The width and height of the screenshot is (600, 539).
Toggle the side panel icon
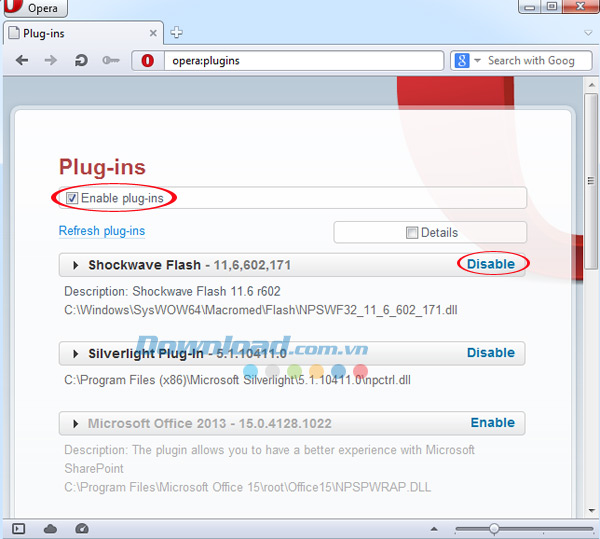(18, 529)
